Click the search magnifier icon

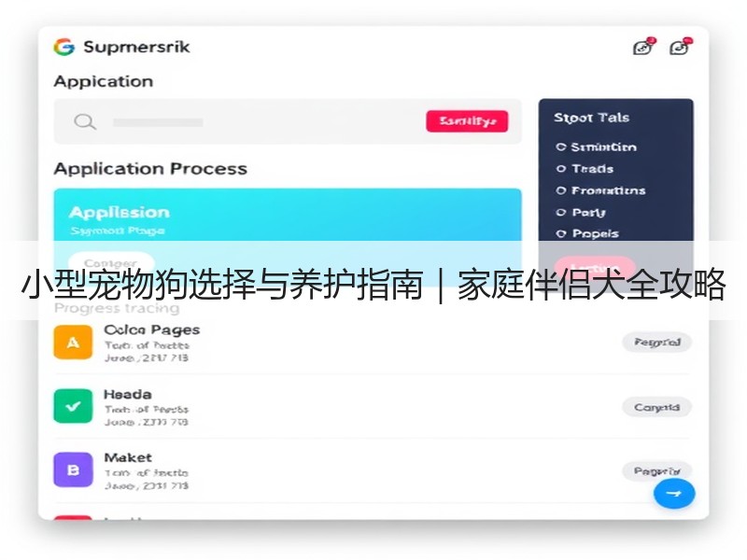point(85,122)
